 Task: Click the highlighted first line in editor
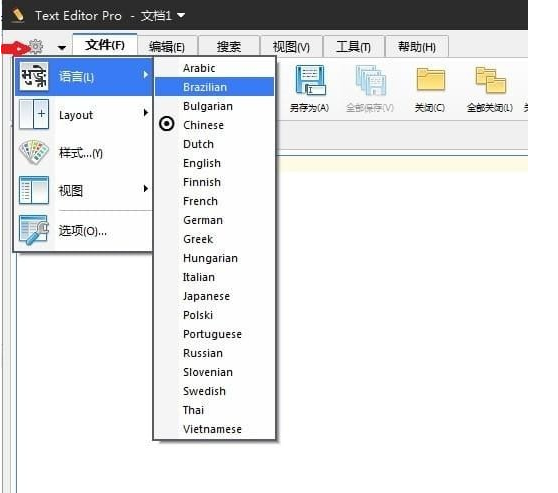click(402, 165)
